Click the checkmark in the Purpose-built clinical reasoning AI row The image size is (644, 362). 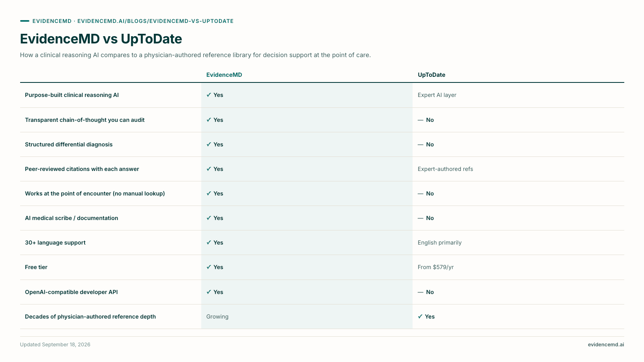point(208,95)
